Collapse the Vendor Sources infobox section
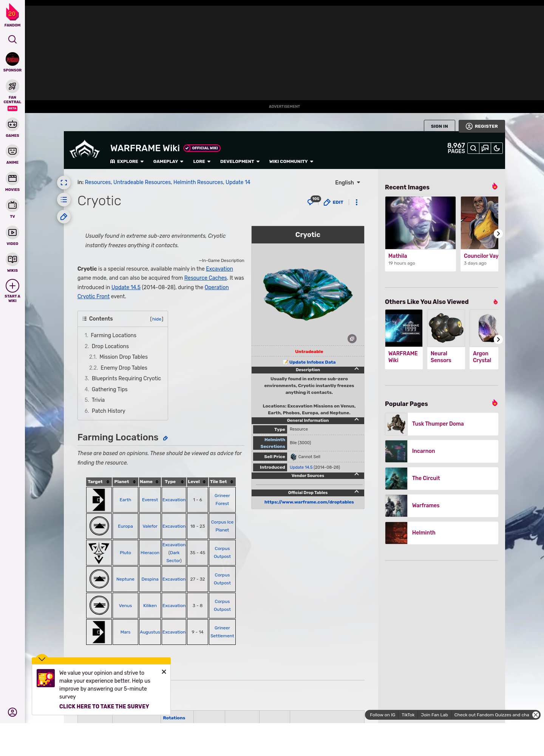This screenshot has width=544, height=756. point(356,475)
